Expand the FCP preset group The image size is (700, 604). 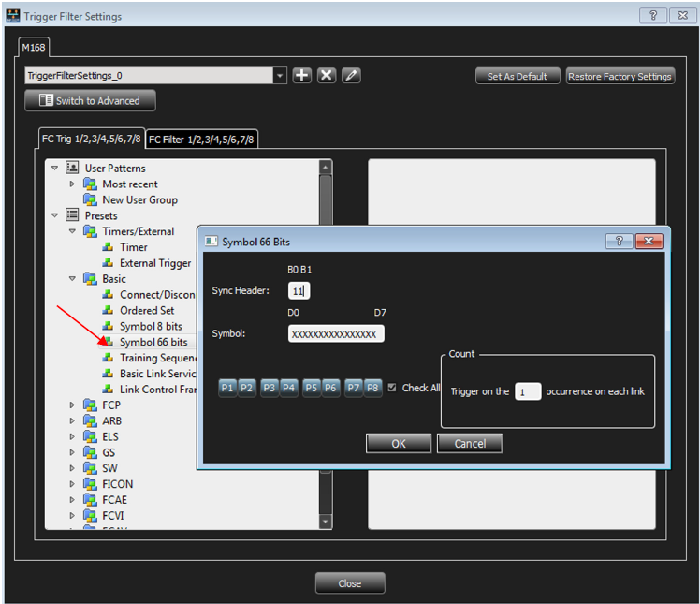click(x=72, y=405)
